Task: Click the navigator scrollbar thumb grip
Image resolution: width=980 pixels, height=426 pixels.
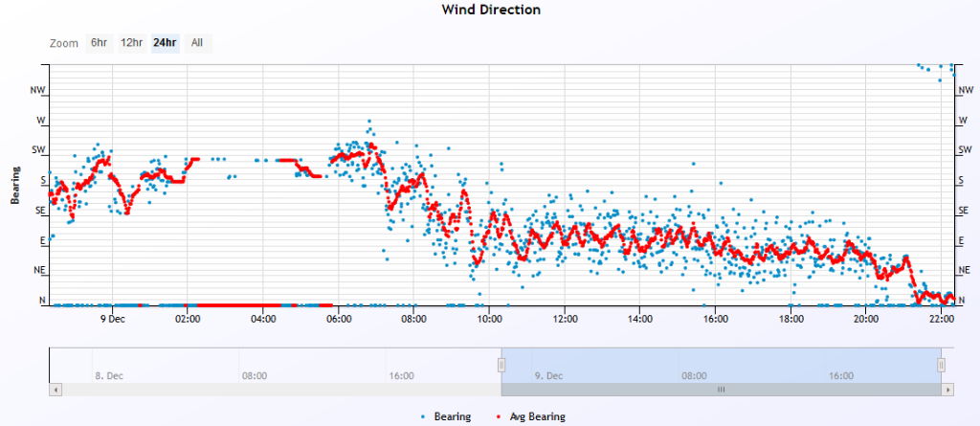Action: coord(721,390)
